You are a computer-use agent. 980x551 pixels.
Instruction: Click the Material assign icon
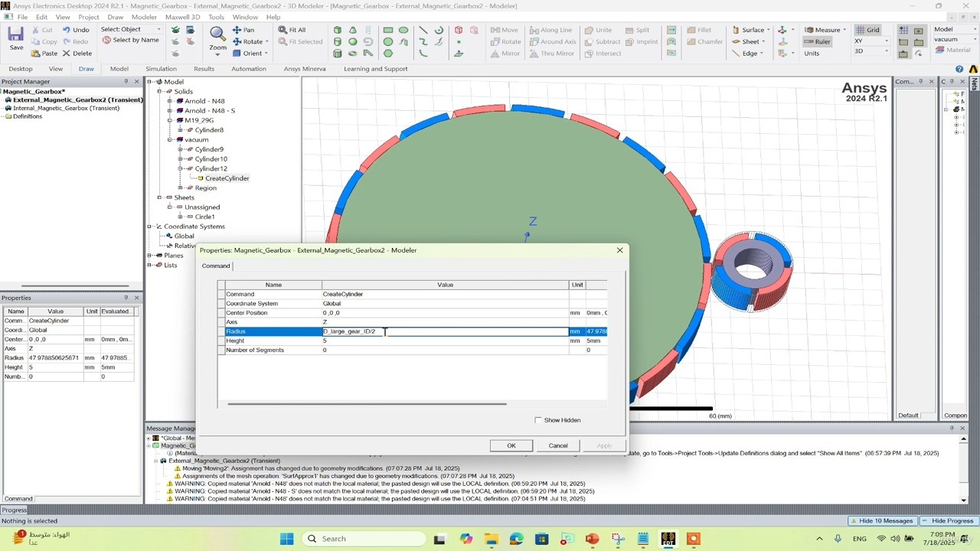pyautogui.click(x=953, y=51)
